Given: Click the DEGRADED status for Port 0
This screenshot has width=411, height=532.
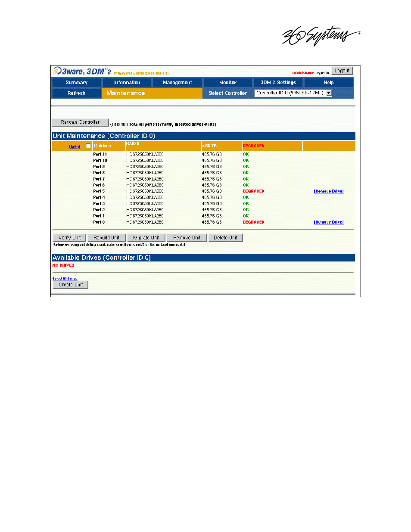Looking at the screenshot, I should click(253, 222).
